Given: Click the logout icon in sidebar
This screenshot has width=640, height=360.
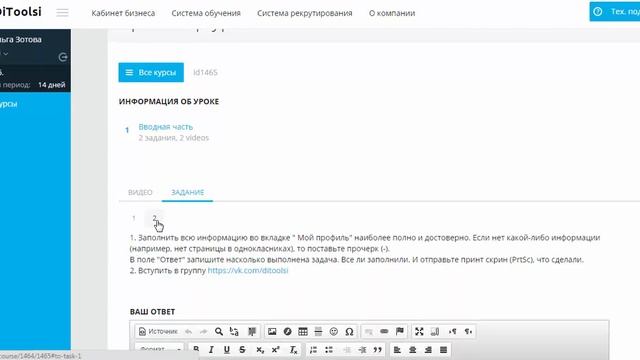Looking at the screenshot, I should [63, 57].
